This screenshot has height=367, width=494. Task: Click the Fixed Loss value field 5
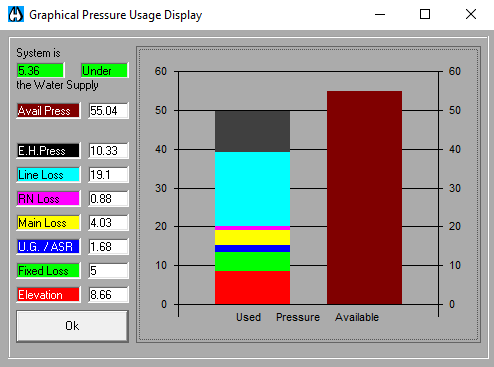(108, 271)
